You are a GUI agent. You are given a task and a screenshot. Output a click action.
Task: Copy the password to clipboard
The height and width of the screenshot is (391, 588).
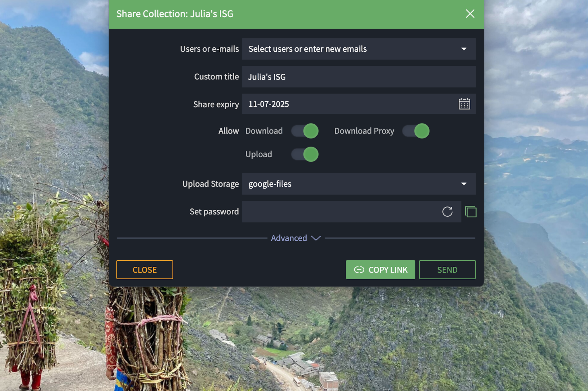click(470, 212)
